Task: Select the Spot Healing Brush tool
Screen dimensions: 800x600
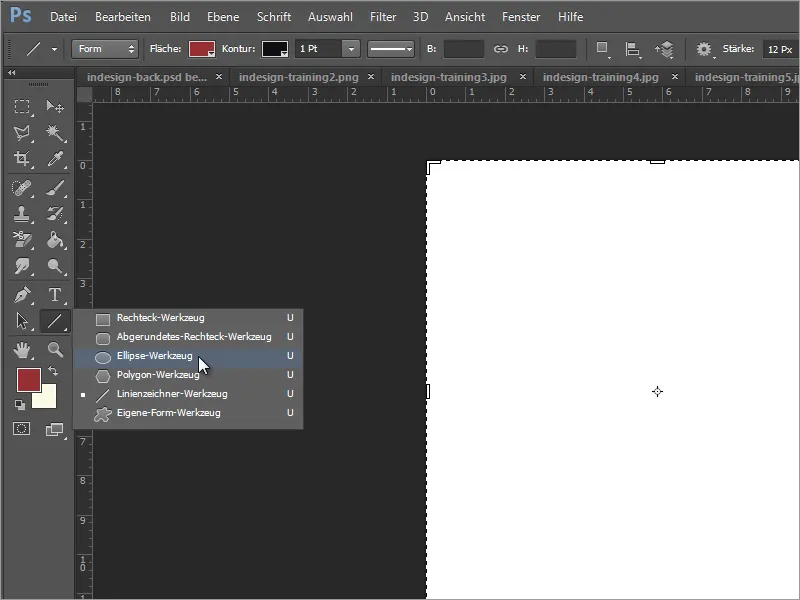Action: 21,188
